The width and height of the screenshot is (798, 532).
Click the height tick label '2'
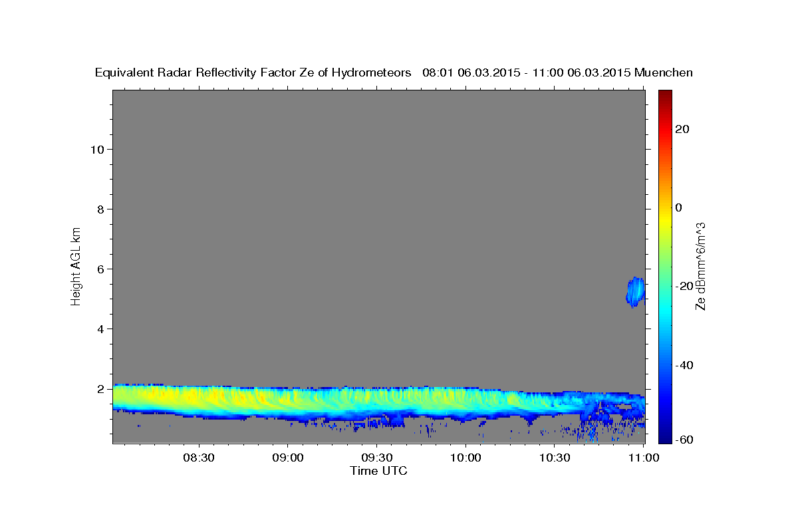[x=99, y=388]
